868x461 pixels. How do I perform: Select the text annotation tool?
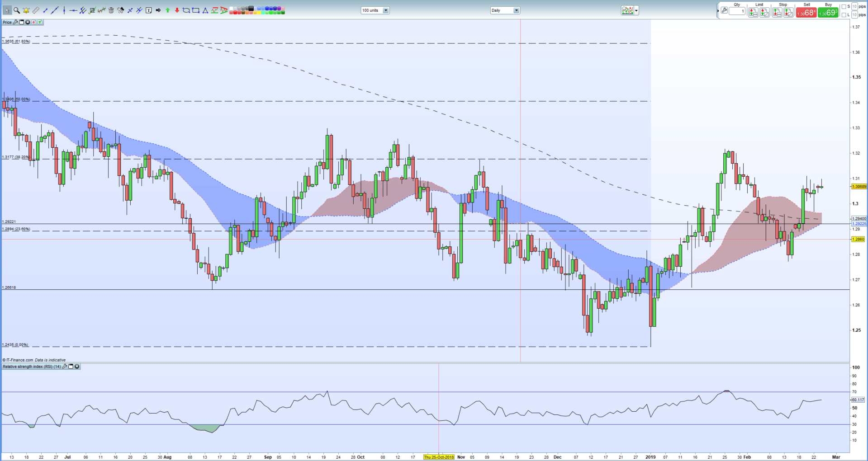[x=148, y=10]
